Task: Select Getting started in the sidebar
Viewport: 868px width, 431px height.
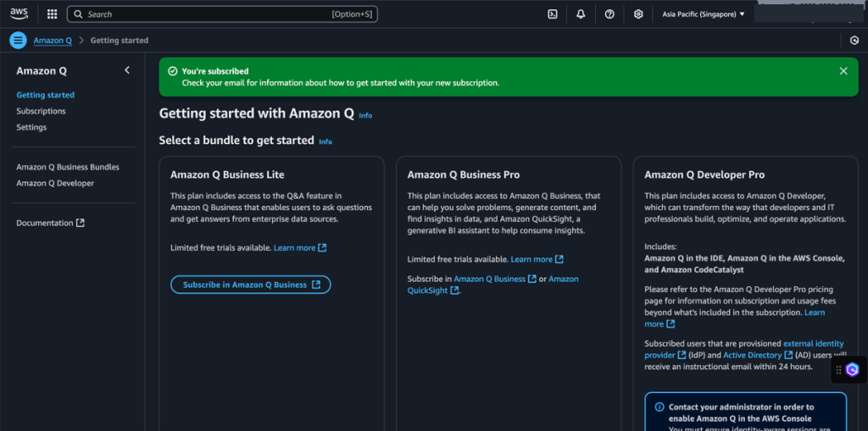Action: 46,95
